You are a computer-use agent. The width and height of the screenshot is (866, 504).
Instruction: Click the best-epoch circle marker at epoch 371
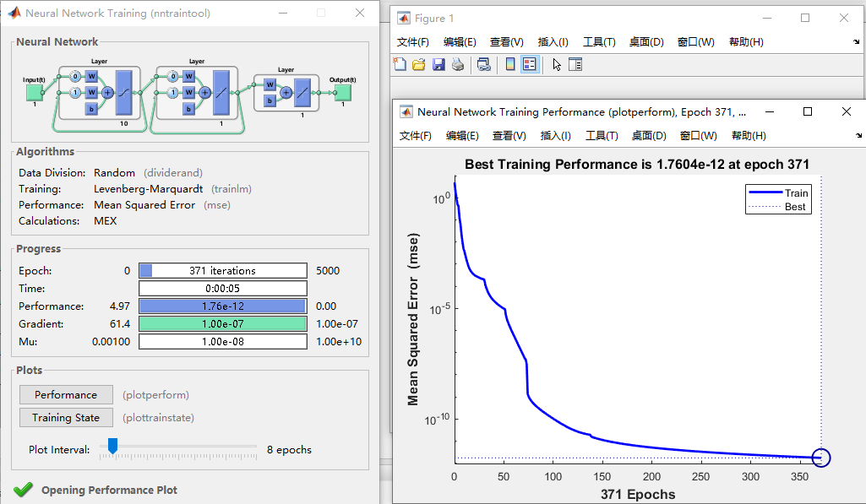[x=821, y=458]
